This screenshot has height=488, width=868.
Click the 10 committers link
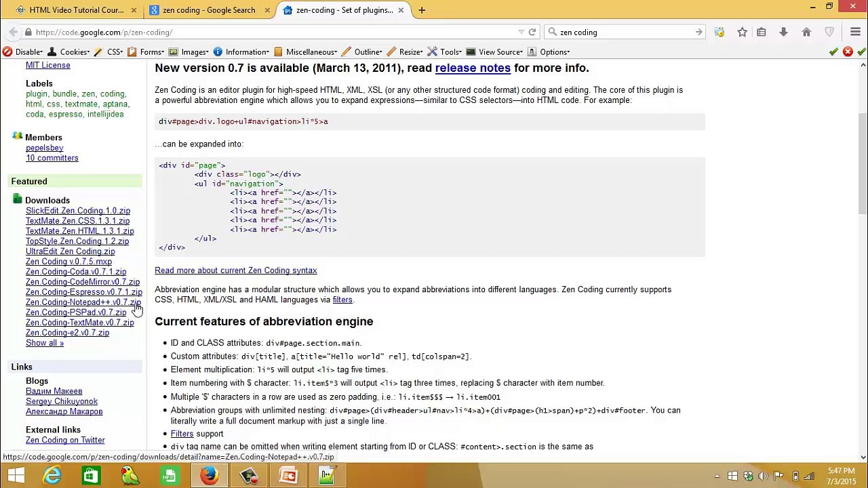point(52,158)
